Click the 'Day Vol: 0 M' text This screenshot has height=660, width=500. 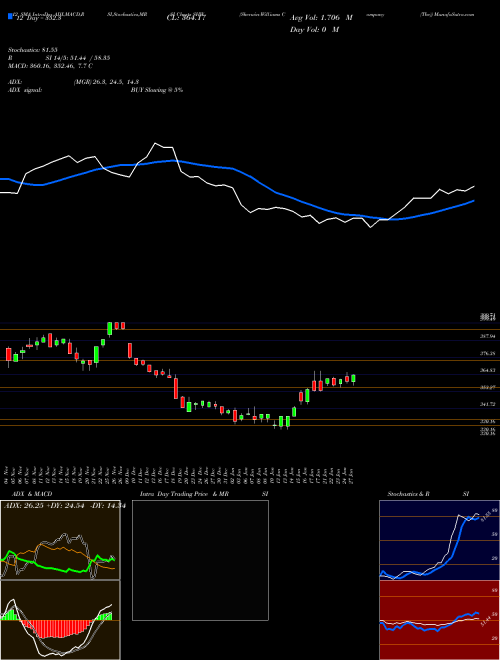point(314,30)
